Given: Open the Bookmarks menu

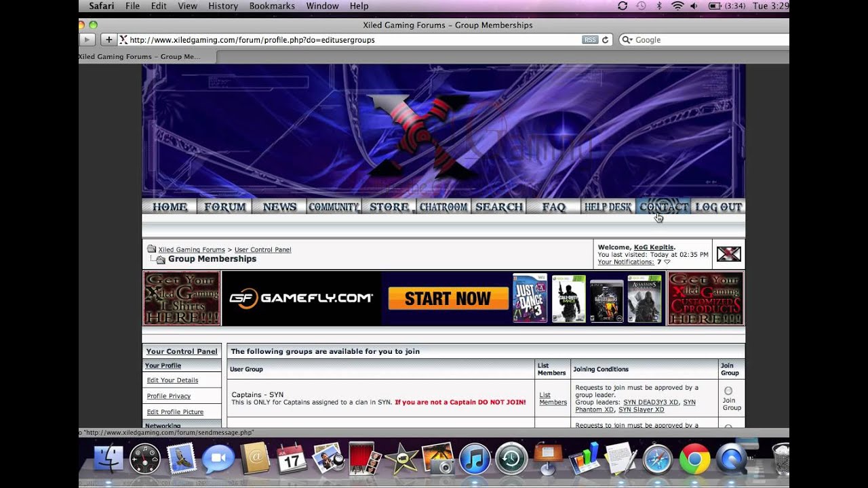Looking at the screenshot, I should pyautogui.click(x=272, y=6).
